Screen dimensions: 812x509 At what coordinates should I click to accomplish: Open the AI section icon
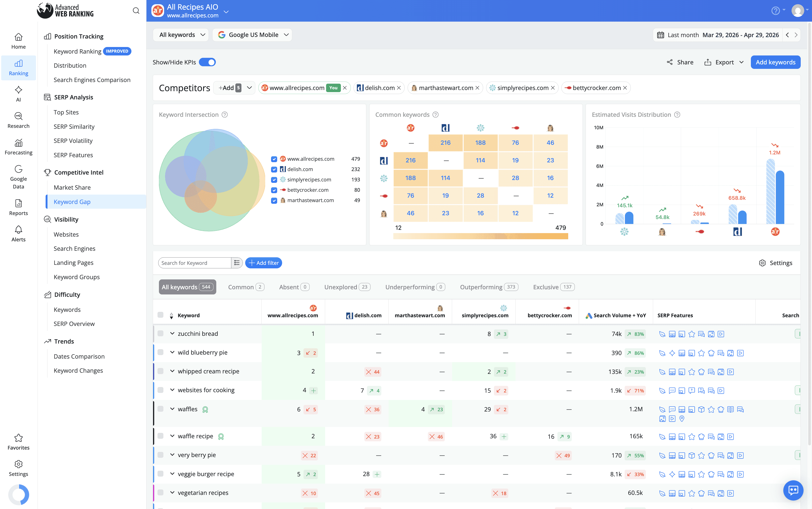pos(18,94)
